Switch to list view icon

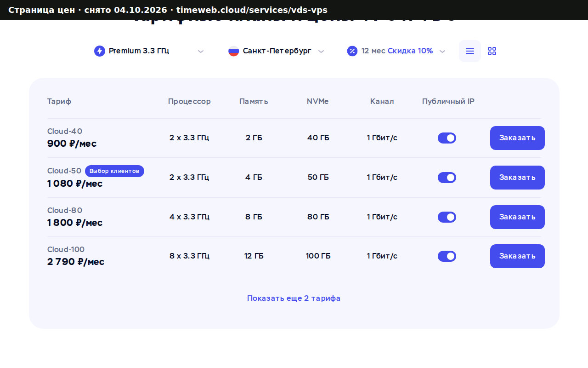pyautogui.click(x=470, y=51)
